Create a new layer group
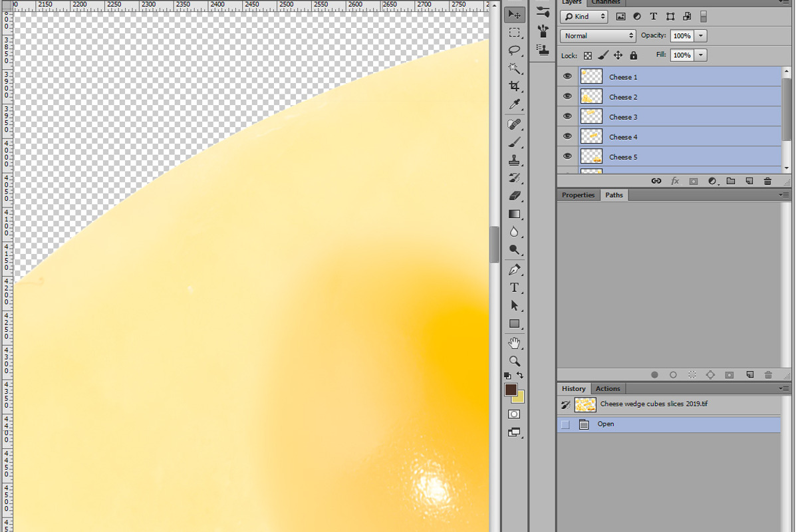The image size is (798, 532). 731,181
